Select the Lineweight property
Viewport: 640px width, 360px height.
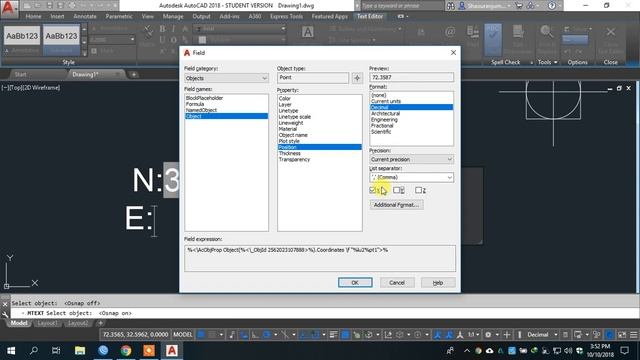pos(291,123)
